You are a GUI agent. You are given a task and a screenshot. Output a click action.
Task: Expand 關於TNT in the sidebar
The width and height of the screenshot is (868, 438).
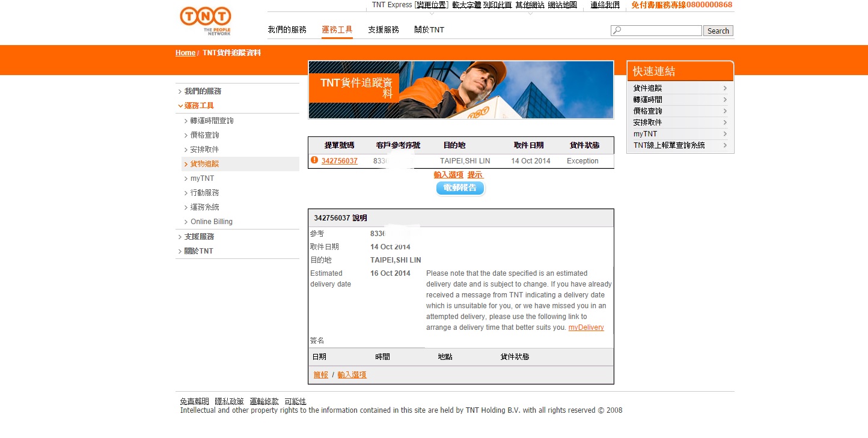pos(198,251)
